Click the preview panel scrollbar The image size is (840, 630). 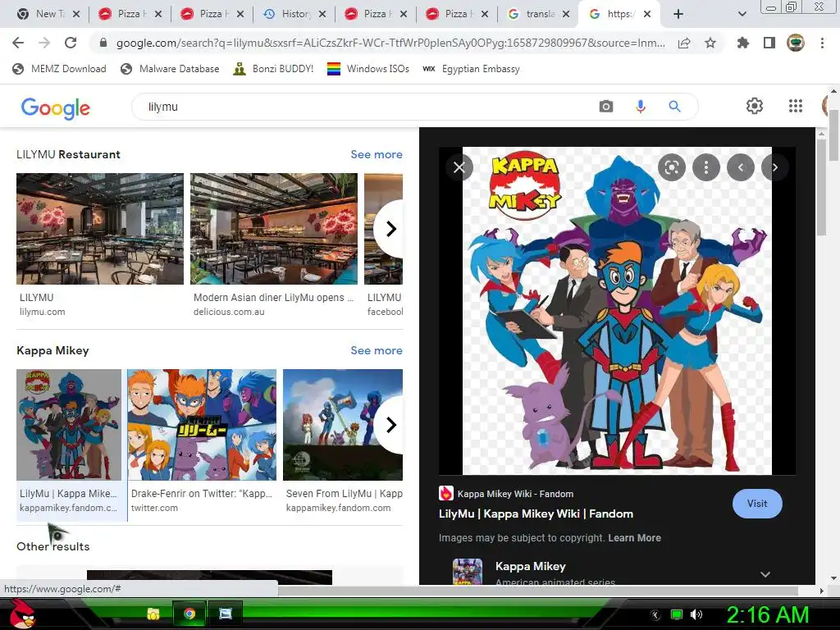(x=822, y=188)
